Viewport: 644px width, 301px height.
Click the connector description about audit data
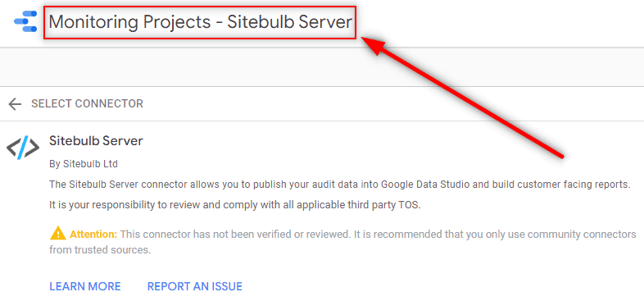pos(340,185)
